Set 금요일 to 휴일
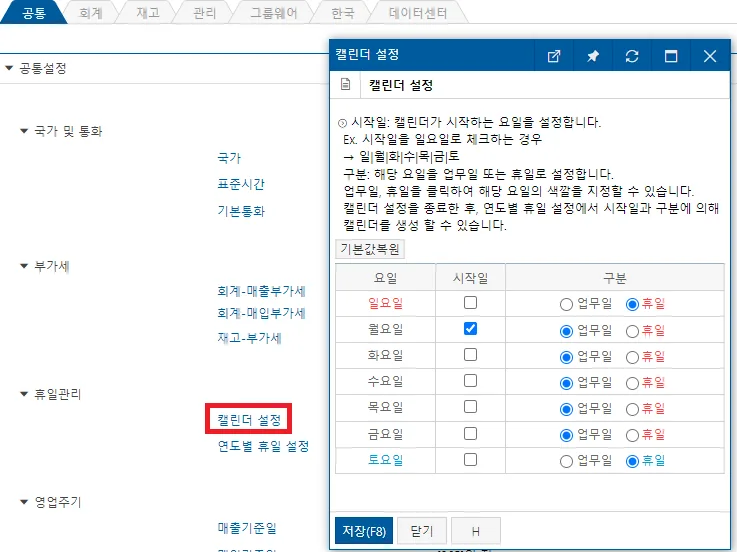Viewport: 737px width, 552px height. [x=632, y=436]
